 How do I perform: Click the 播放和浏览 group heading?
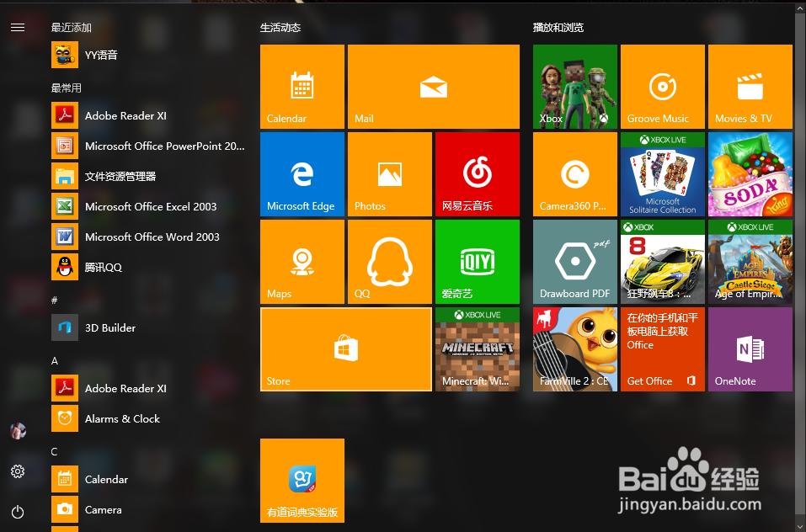coord(558,28)
